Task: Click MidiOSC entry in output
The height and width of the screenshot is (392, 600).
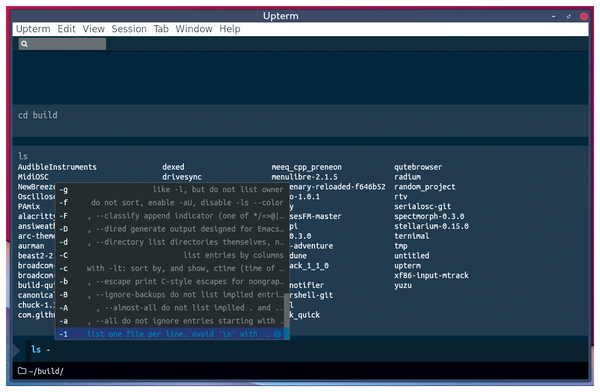Action: [33, 177]
